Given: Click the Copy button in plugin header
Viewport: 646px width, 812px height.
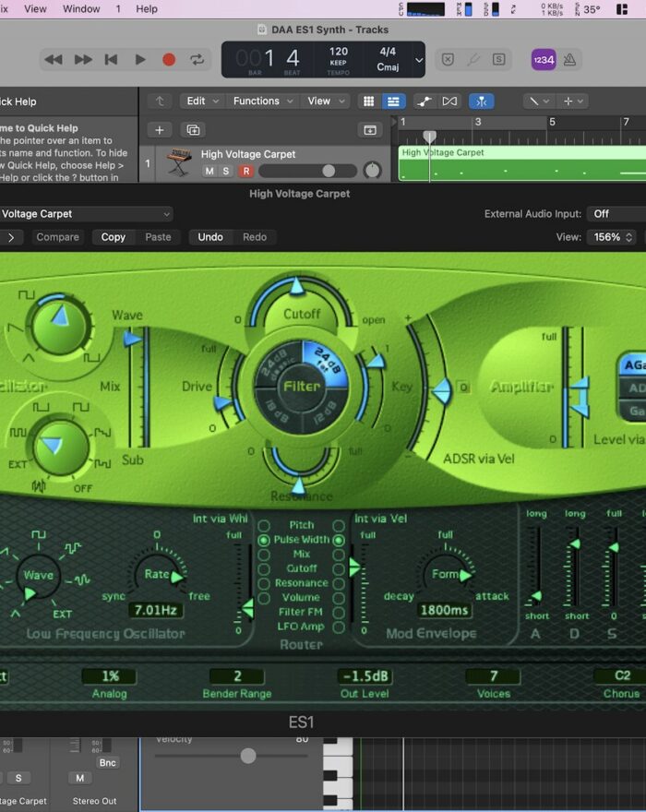Looking at the screenshot, I should point(113,237).
